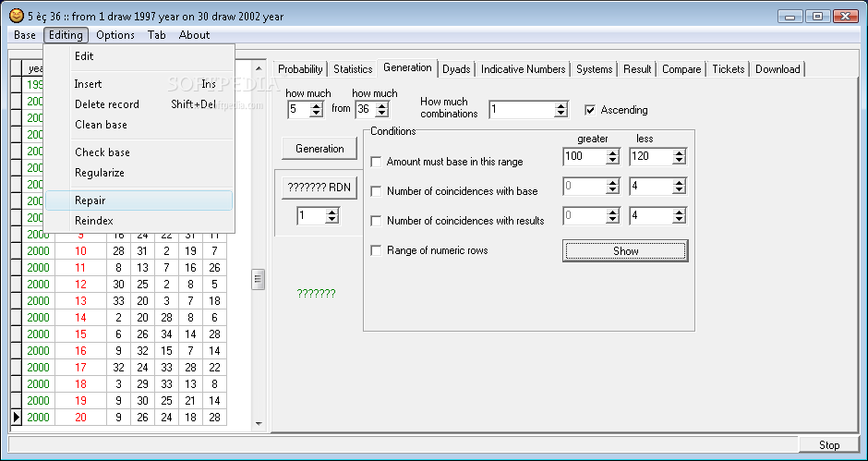Switch to the Tickets tab
The image size is (868, 461).
pyautogui.click(x=728, y=69)
